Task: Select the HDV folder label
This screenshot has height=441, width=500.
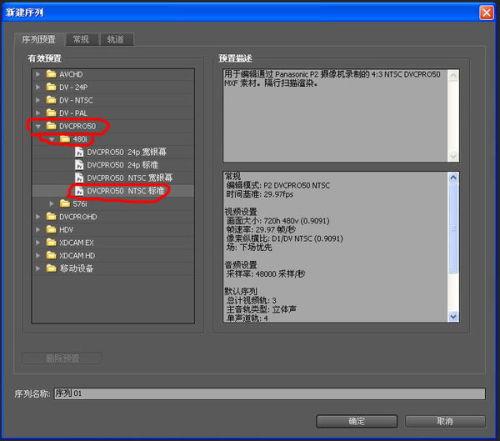Action: pos(66,230)
